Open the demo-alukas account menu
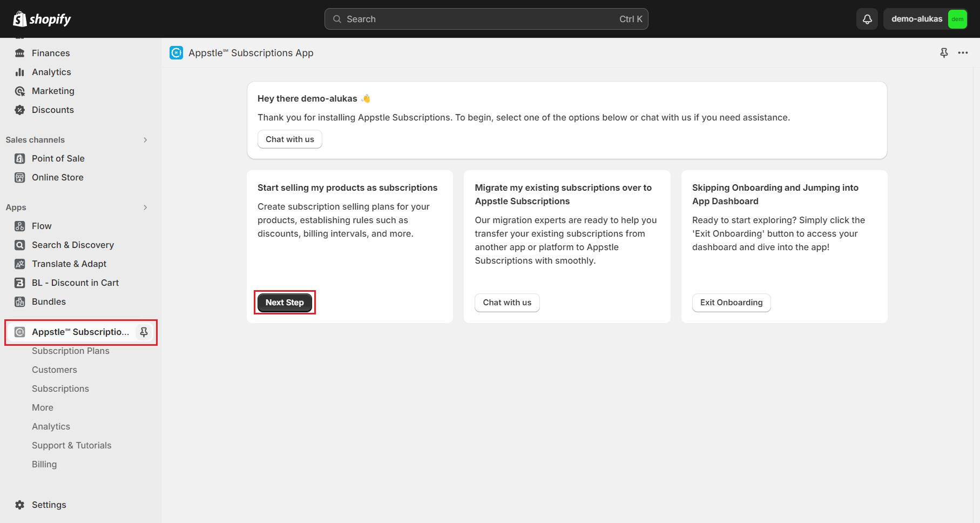 [925, 19]
